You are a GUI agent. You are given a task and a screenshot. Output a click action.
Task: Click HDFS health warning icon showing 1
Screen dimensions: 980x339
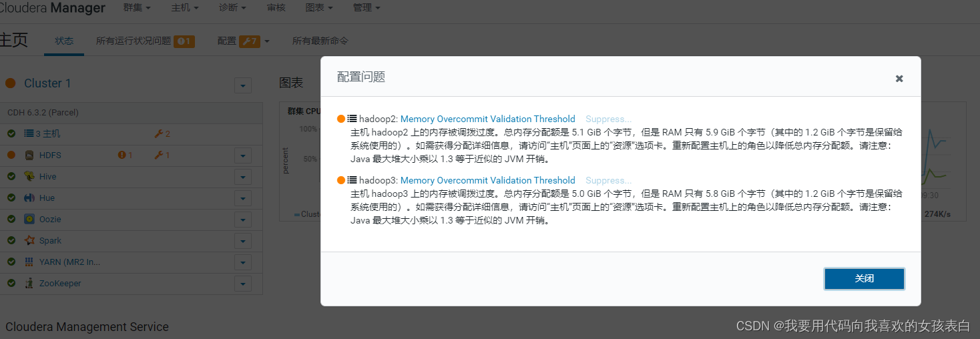tap(125, 155)
